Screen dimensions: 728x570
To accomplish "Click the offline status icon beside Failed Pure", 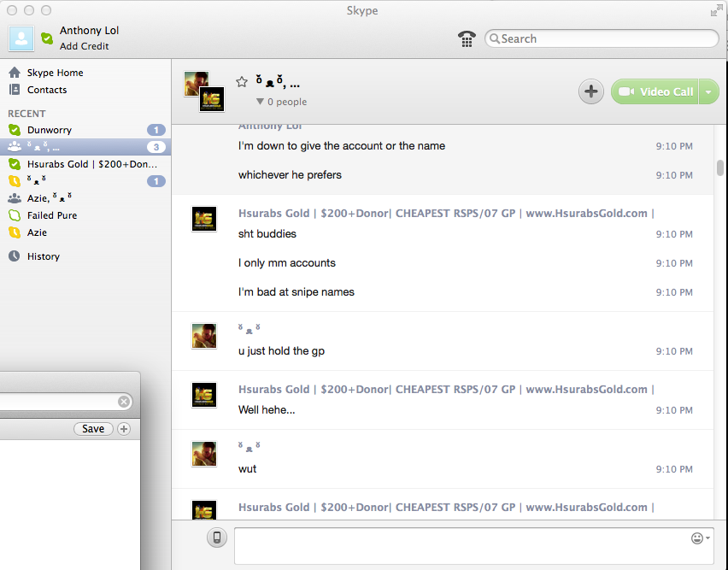I will (x=15, y=215).
